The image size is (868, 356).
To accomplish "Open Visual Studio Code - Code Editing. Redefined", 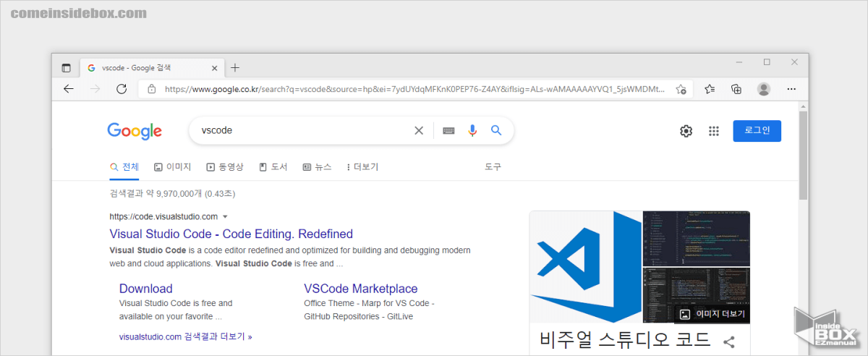I will 231,234.
